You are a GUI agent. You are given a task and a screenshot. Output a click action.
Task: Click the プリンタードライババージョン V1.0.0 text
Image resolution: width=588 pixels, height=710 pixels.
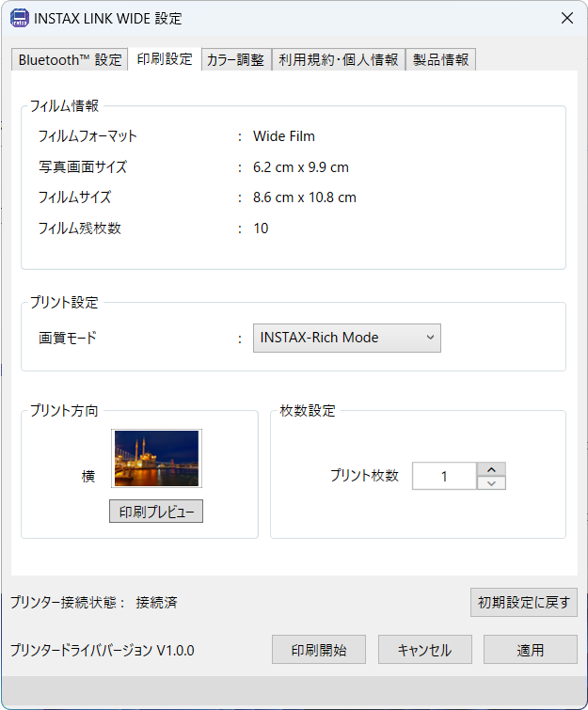(103, 650)
